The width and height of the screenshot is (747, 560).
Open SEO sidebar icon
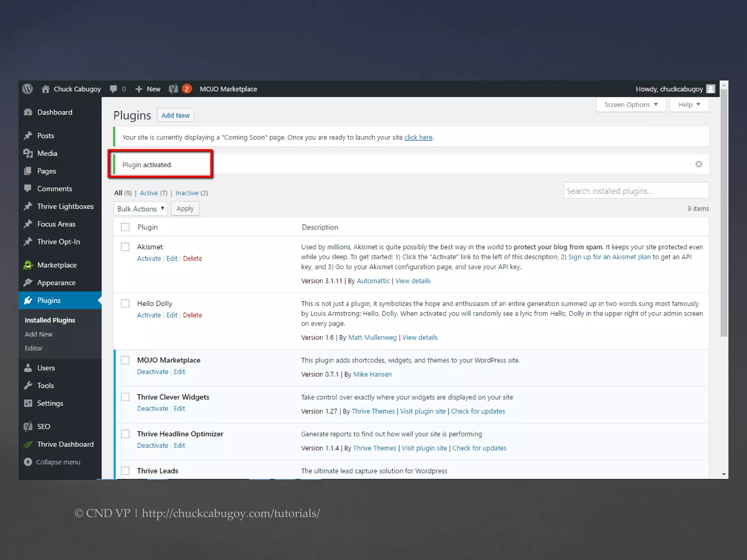point(28,427)
